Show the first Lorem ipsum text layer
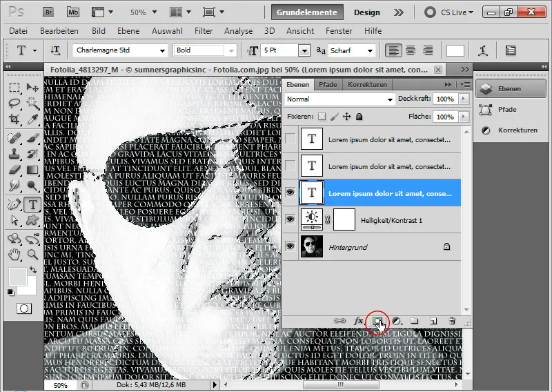This screenshot has height=392, width=552. 290,139
